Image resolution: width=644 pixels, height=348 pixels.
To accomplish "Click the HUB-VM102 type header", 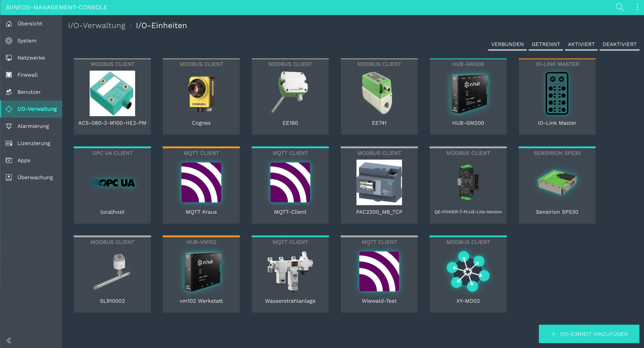I will pos(201,242).
